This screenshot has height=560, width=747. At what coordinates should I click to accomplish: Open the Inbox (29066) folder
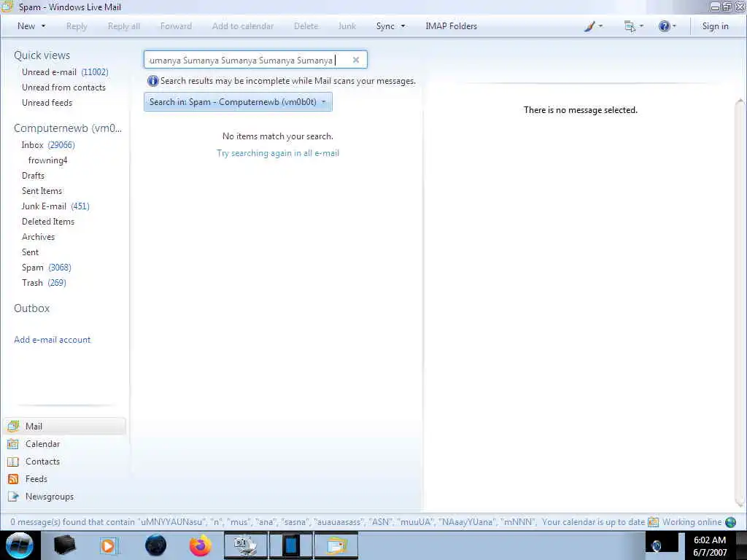pos(47,145)
